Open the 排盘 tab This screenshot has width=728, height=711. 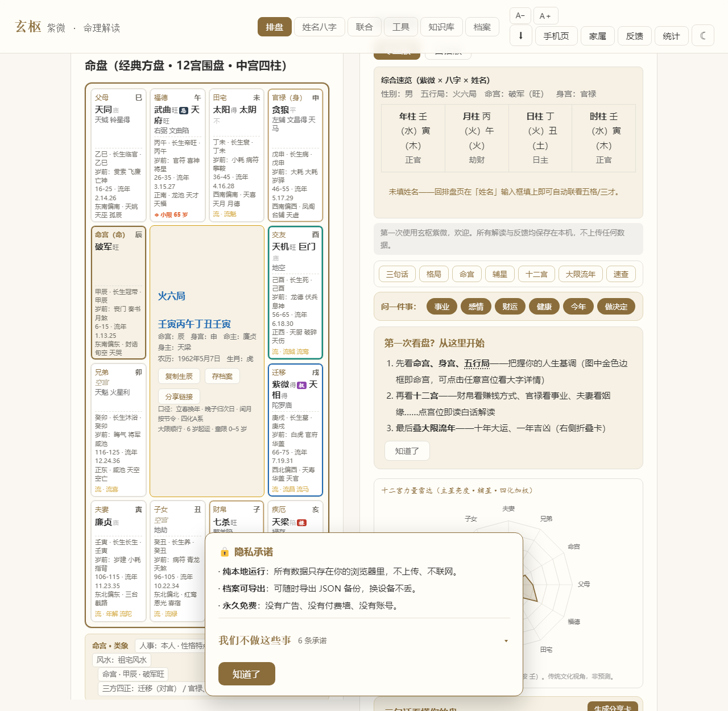coord(275,27)
